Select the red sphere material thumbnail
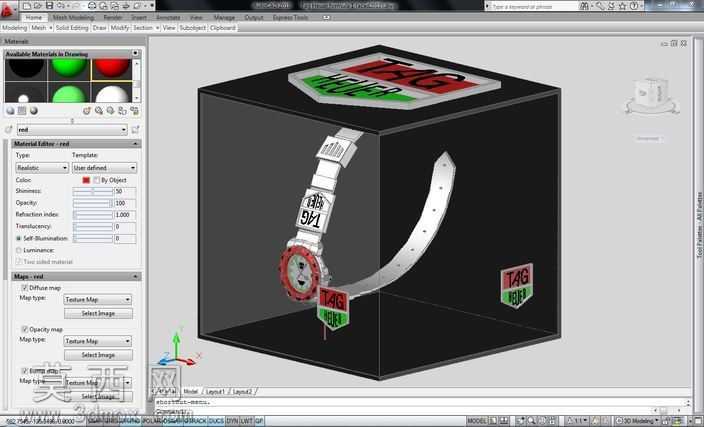The width and height of the screenshot is (704, 427). tap(112, 70)
